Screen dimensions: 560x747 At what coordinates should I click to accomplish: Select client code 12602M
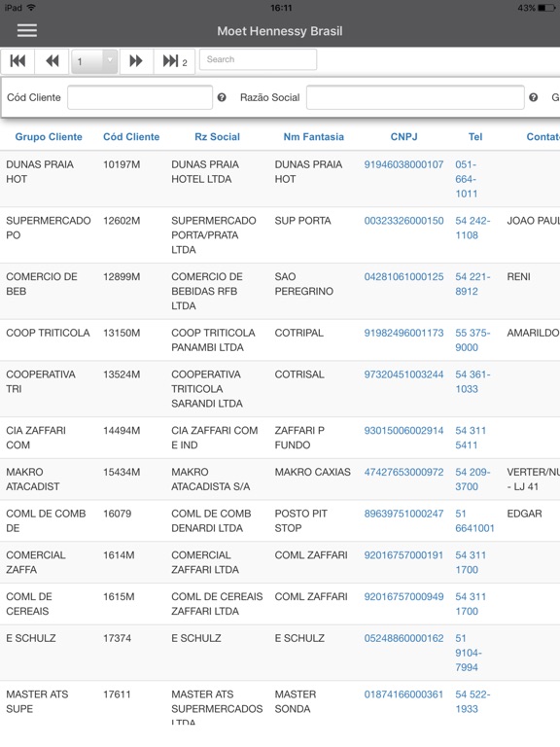(x=122, y=221)
